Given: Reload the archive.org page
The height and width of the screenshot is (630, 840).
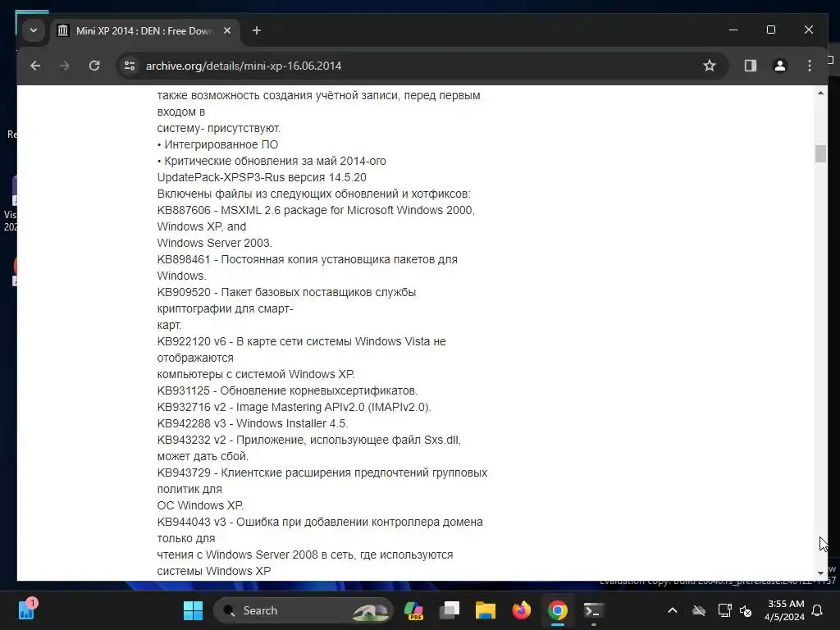Looking at the screenshot, I should 94,66.
